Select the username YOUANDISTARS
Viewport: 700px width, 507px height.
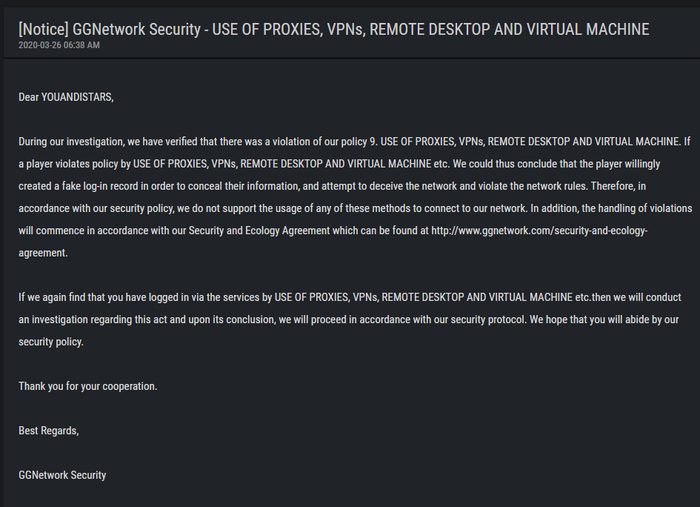click(77, 97)
